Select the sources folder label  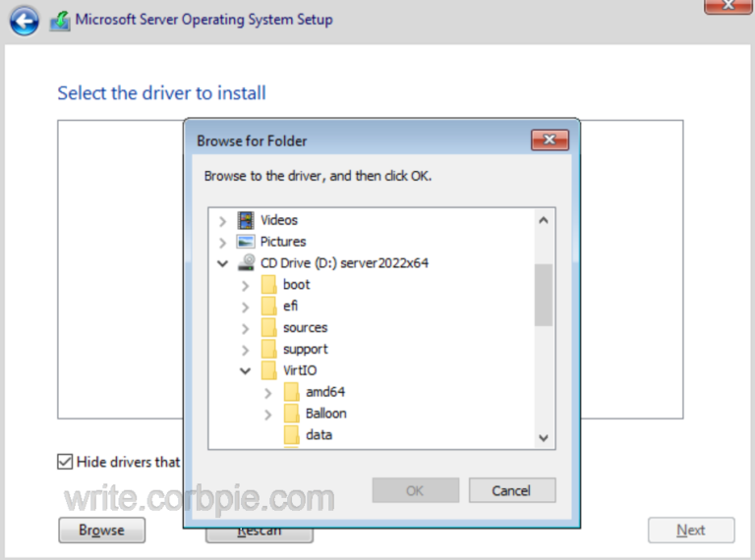pos(306,327)
